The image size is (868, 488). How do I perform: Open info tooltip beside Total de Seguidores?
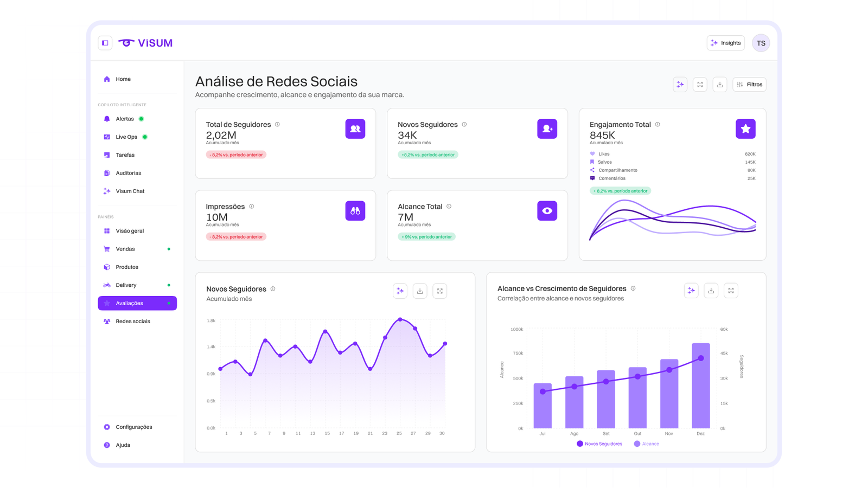point(277,124)
